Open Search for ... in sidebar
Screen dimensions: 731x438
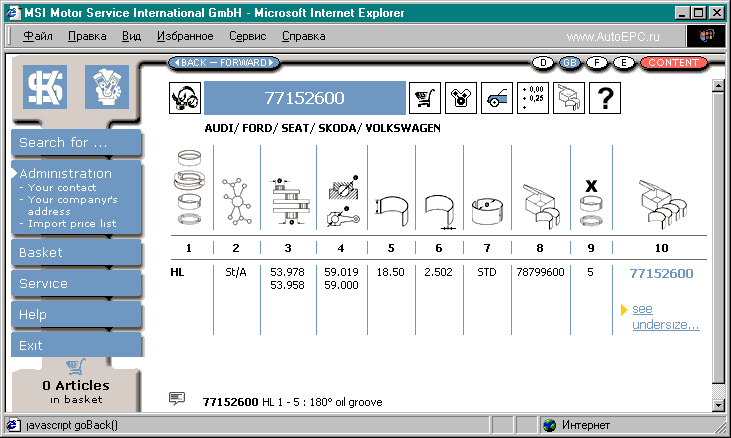pyautogui.click(x=76, y=143)
